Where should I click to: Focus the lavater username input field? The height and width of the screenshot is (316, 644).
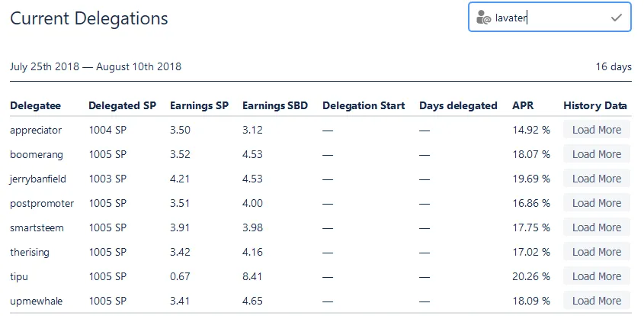tap(549, 18)
